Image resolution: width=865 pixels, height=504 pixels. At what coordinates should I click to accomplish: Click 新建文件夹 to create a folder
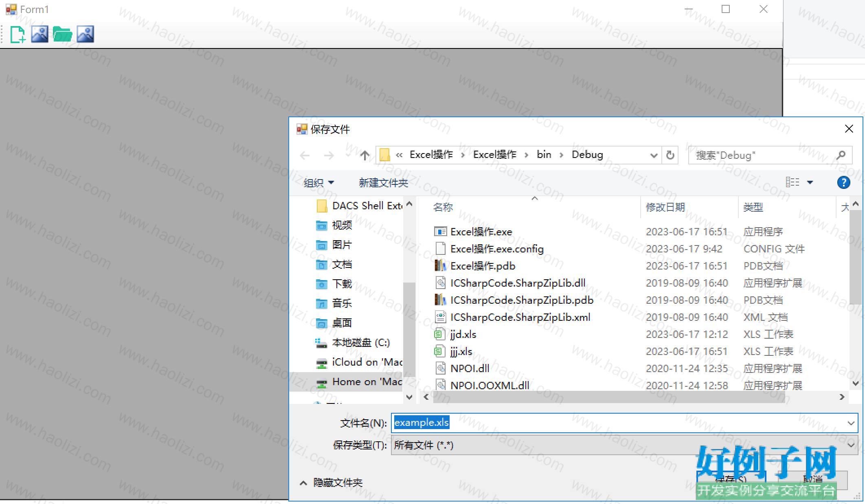coord(383,183)
